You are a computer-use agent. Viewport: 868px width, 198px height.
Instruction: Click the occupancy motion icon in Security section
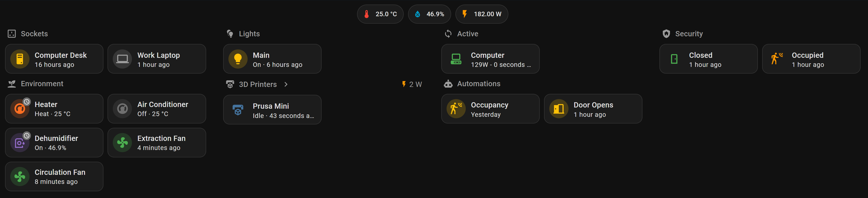[777, 59]
